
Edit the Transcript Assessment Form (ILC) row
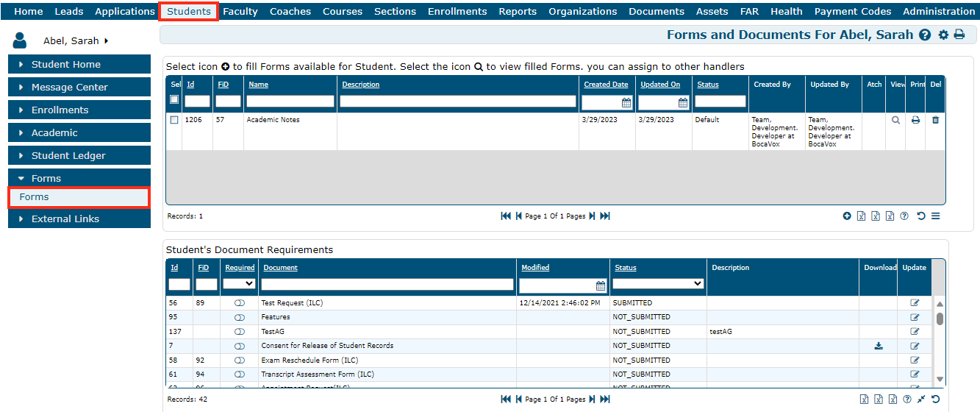pyautogui.click(x=915, y=374)
